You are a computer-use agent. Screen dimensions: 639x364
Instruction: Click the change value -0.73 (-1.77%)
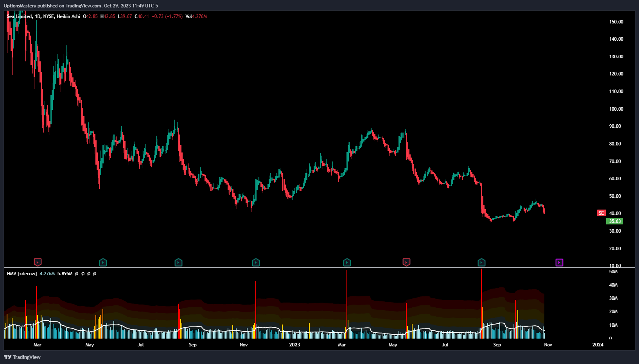point(167,16)
